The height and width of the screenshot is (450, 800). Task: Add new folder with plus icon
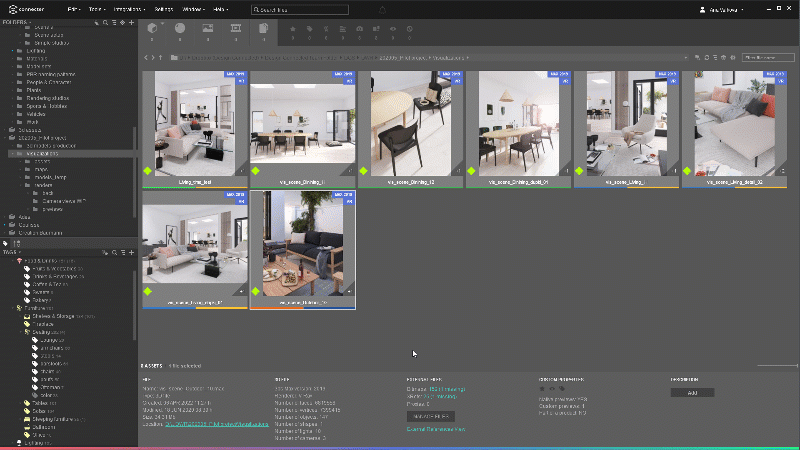[x=131, y=22]
